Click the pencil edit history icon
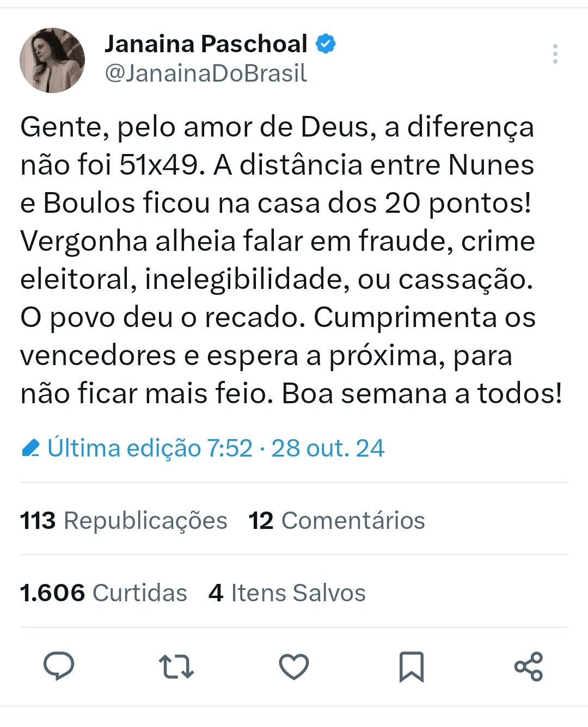 click(30, 448)
